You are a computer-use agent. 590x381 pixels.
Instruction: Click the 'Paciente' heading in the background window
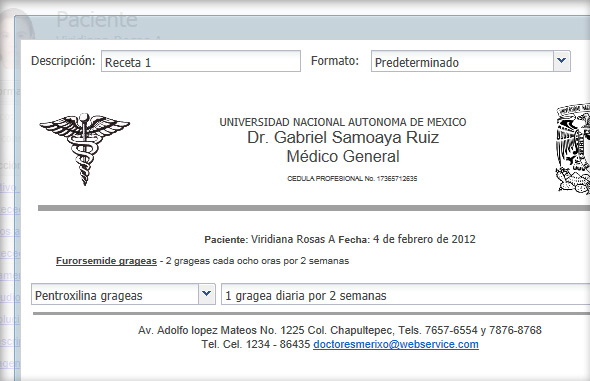click(97, 20)
